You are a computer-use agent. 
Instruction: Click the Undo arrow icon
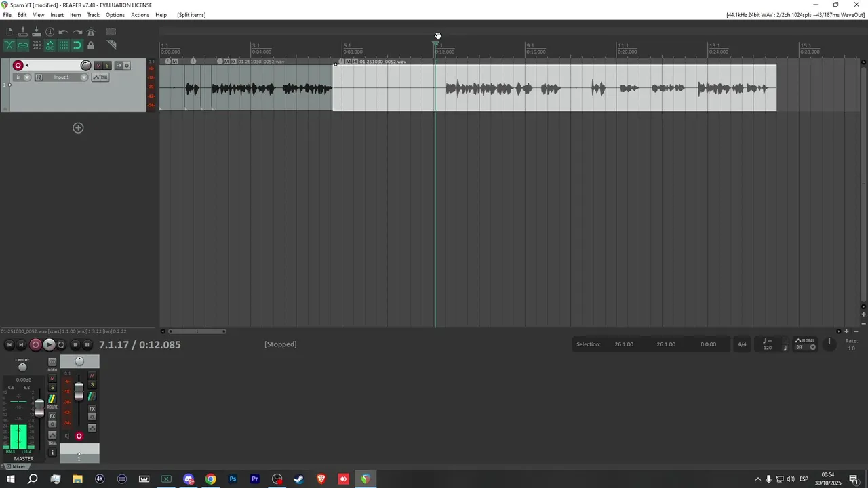coord(63,32)
